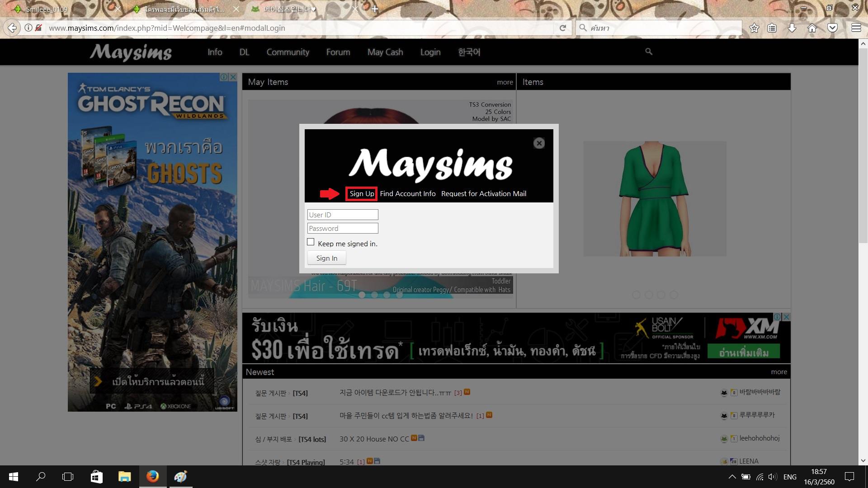Click ENG input language indicator

(x=790, y=477)
